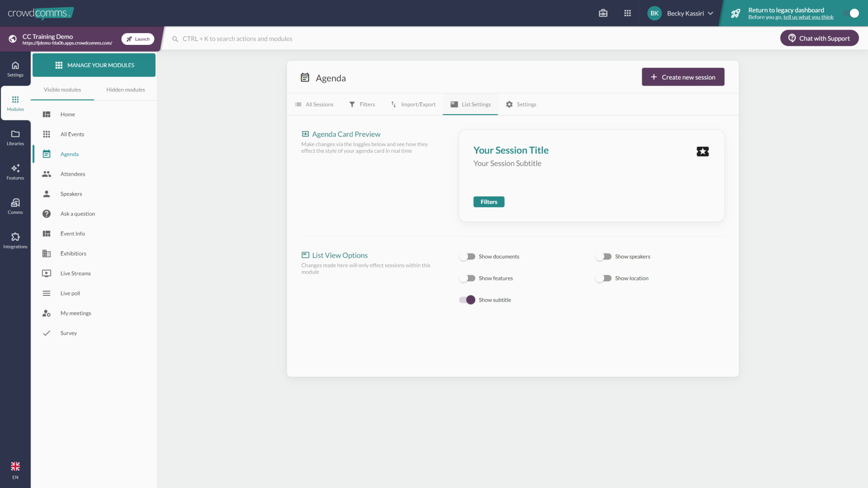The width and height of the screenshot is (868, 488).
Task: Open Modules in the left rail
Action: 16,103
